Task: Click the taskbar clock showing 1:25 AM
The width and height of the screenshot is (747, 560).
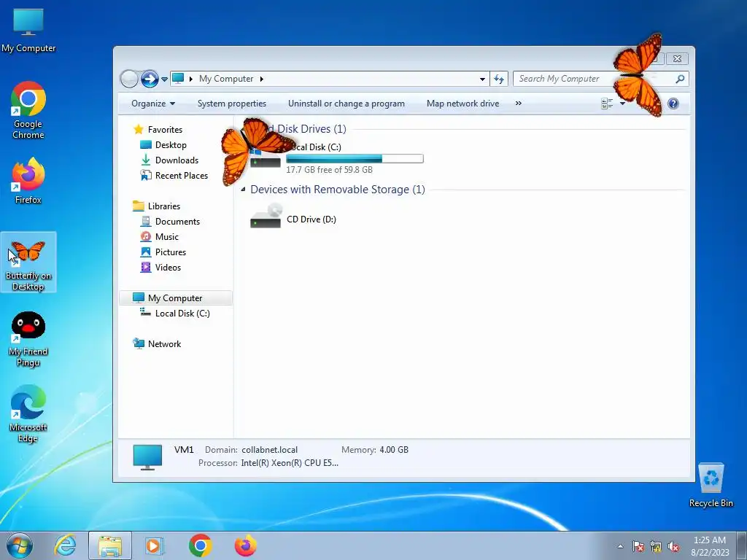Action: click(x=710, y=545)
